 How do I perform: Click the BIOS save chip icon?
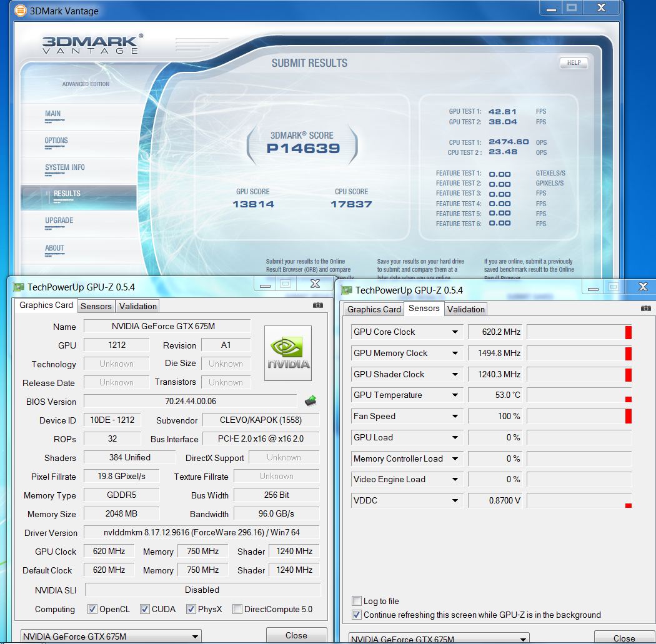point(311,401)
